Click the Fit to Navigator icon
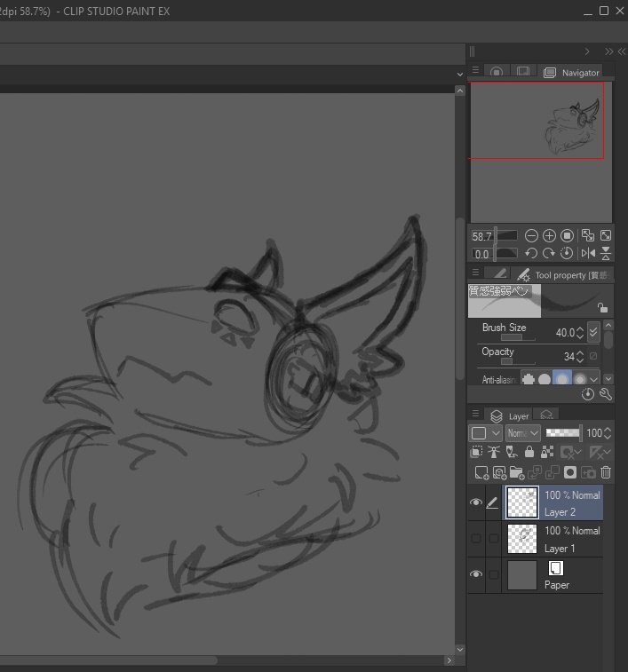628x672 pixels. pyautogui.click(x=588, y=235)
